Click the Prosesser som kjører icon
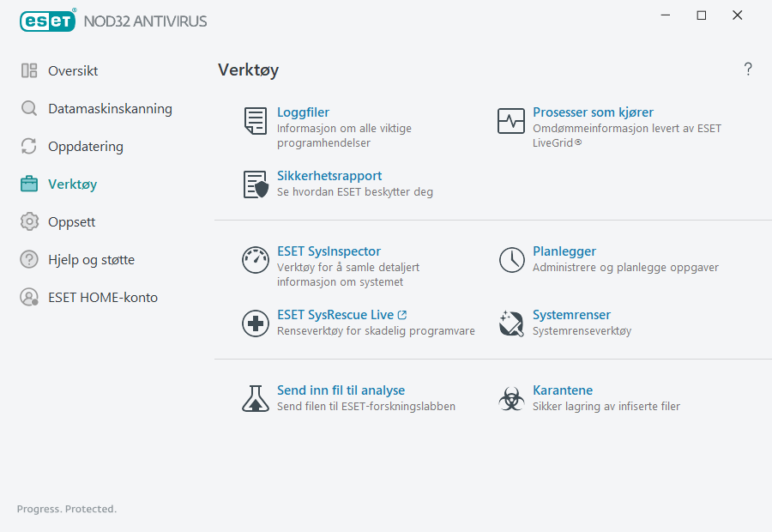The image size is (772, 532). [511, 121]
